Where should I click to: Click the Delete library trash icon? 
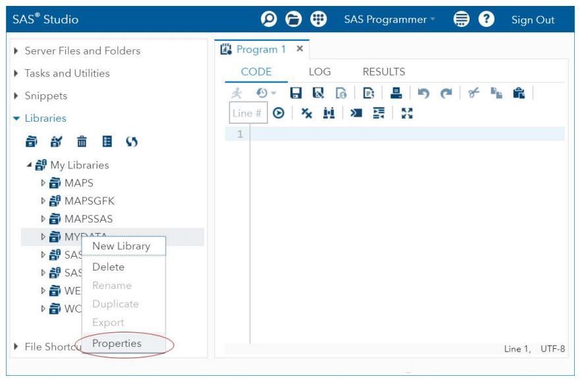point(82,142)
